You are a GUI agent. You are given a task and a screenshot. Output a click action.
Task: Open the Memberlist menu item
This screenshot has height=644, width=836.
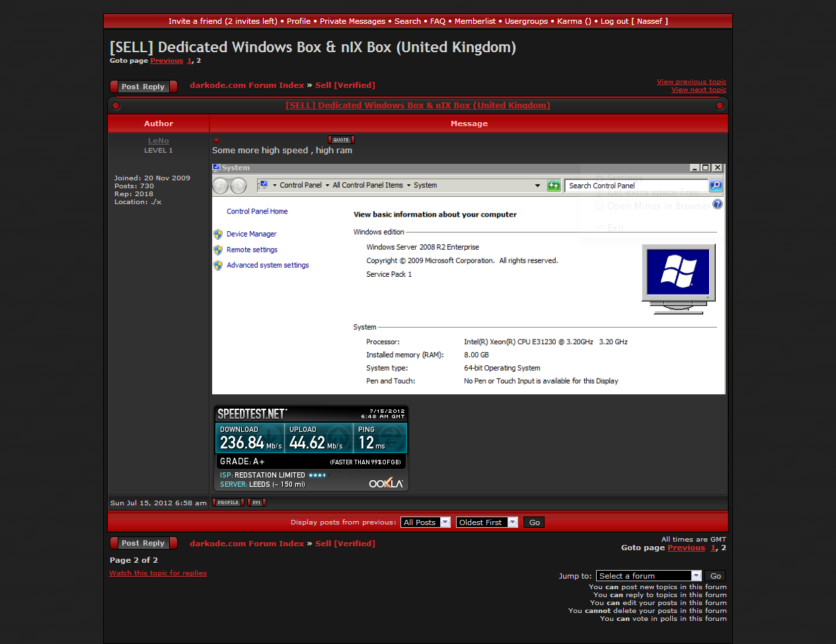[x=475, y=21]
